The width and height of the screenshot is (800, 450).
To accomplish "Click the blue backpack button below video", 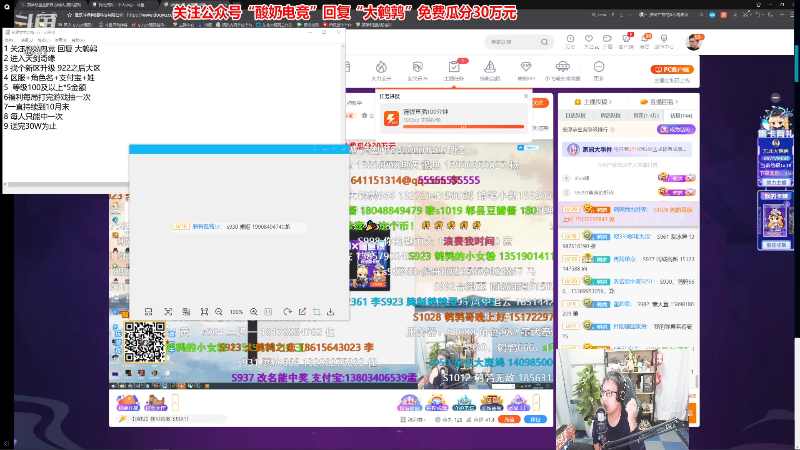I will pos(535,419).
